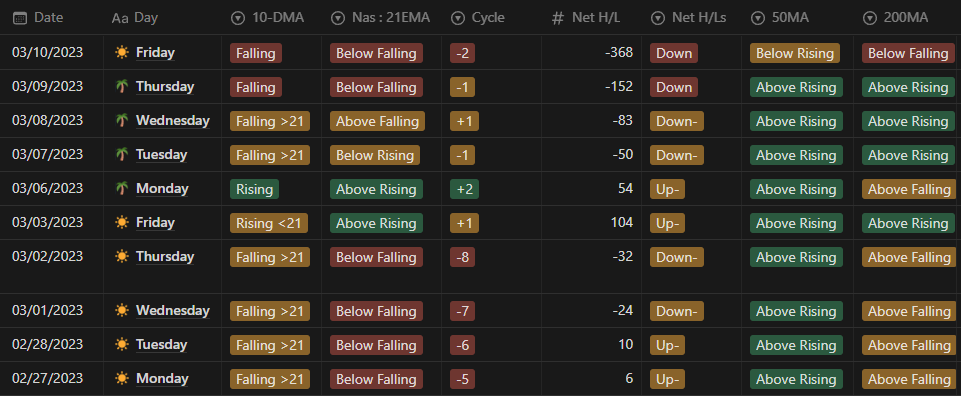Click the calendar icon beside the Date header
This screenshot has height=396, width=961.
point(20,18)
